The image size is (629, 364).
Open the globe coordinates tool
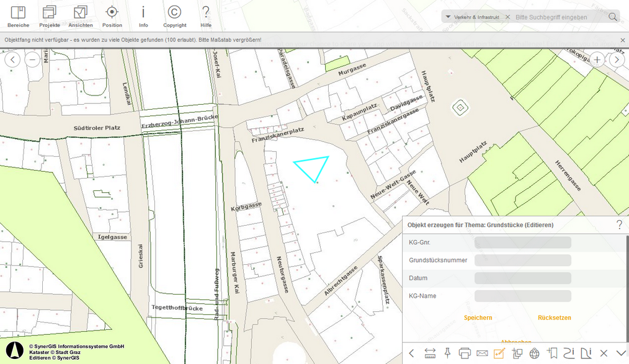point(535,352)
